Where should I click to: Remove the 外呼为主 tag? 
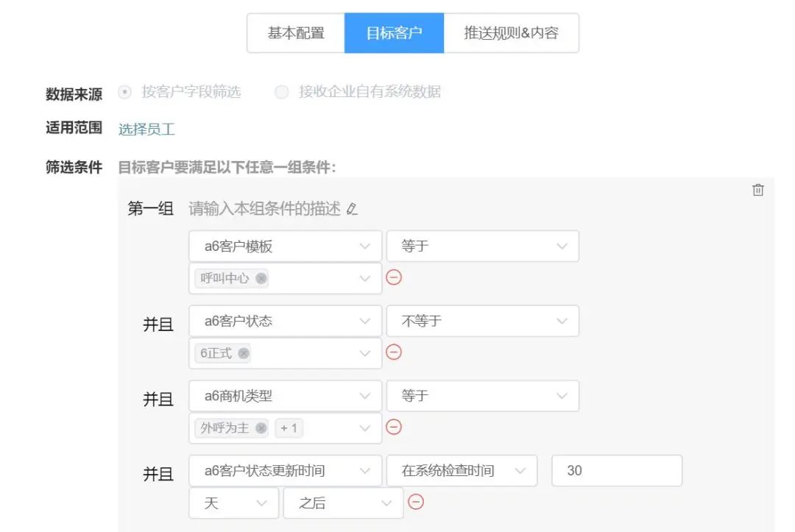coord(261,428)
